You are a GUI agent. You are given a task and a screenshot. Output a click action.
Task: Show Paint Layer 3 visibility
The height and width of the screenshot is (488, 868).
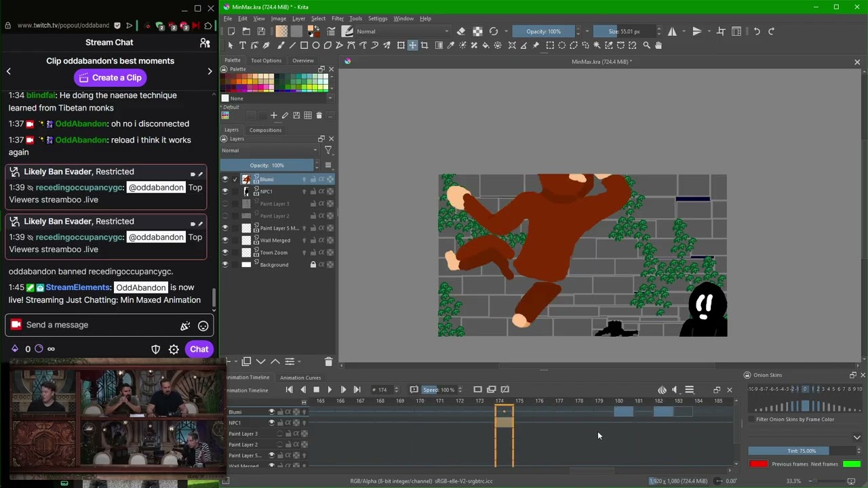(x=225, y=204)
